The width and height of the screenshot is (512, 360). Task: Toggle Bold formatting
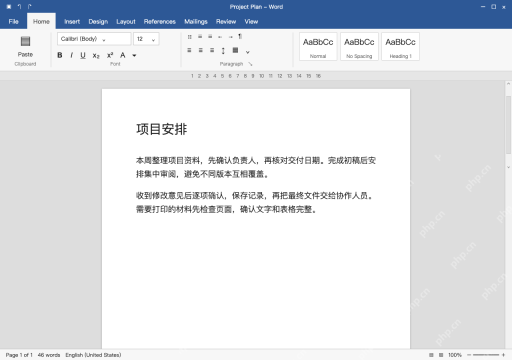point(60,55)
